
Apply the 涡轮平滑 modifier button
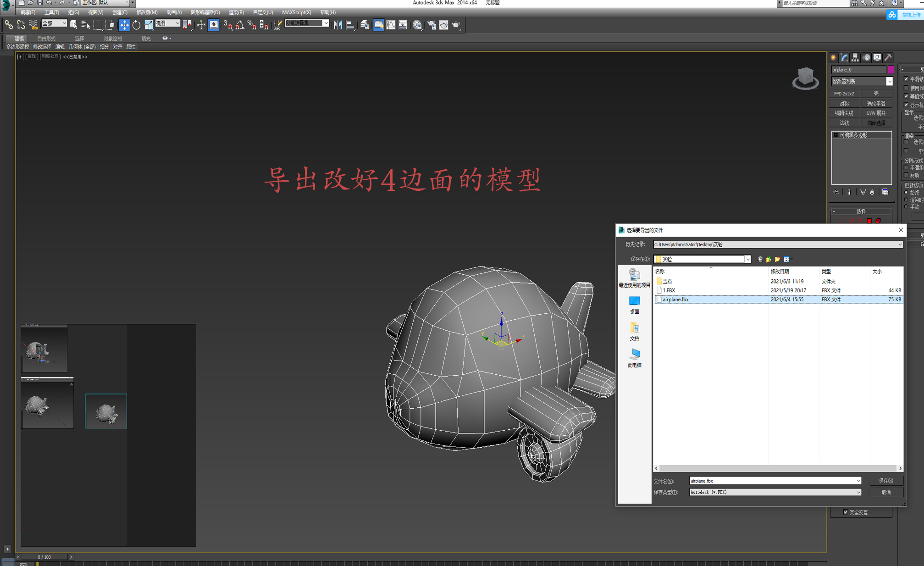point(876,104)
